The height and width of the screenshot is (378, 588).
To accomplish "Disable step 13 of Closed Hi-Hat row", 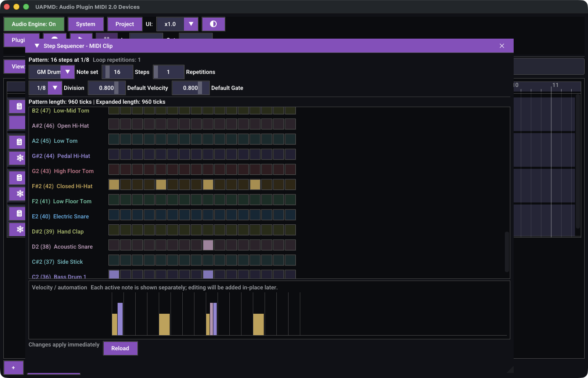I will pos(255,184).
